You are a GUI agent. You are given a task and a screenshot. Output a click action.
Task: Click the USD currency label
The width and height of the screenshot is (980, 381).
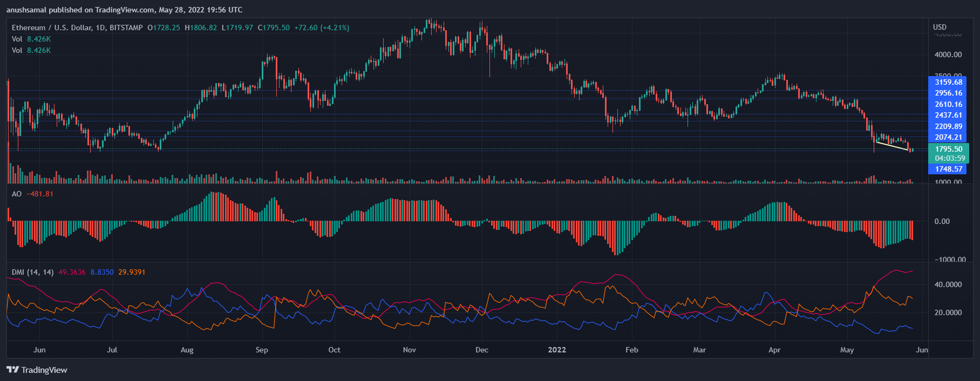[x=940, y=27]
